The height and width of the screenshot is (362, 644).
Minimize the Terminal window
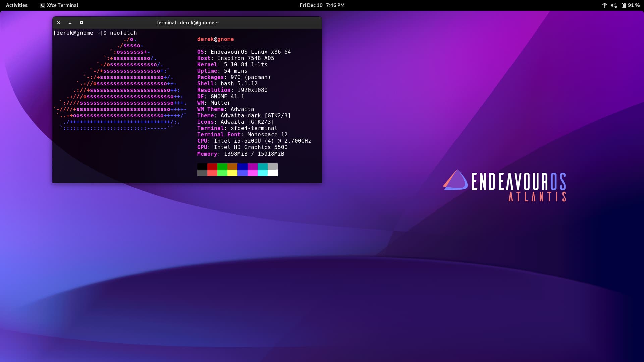click(x=70, y=23)
